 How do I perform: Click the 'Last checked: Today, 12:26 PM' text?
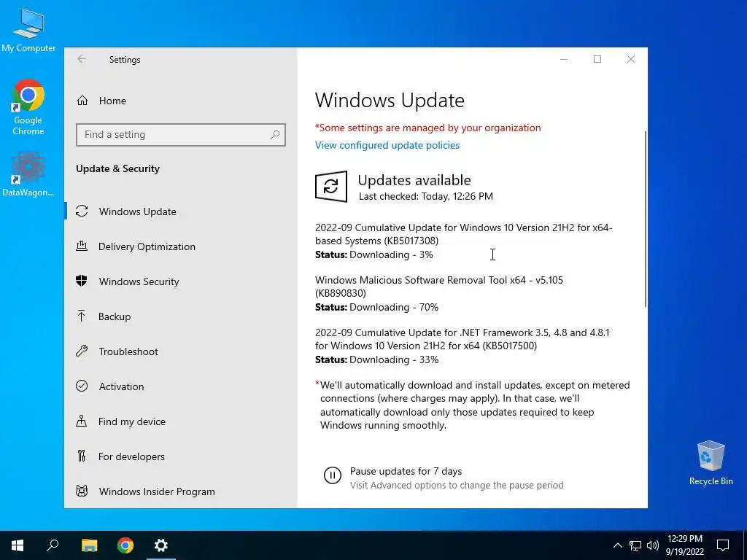tap(425, 196)
